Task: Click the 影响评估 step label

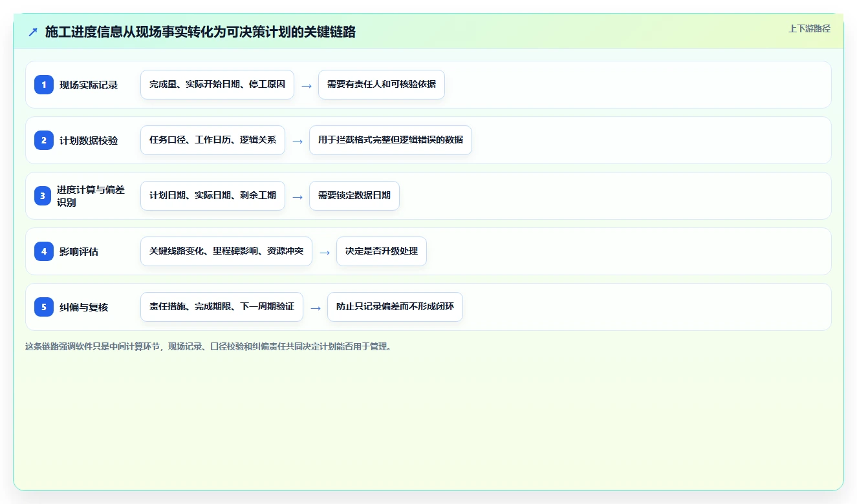Action: tap(79, 251)
